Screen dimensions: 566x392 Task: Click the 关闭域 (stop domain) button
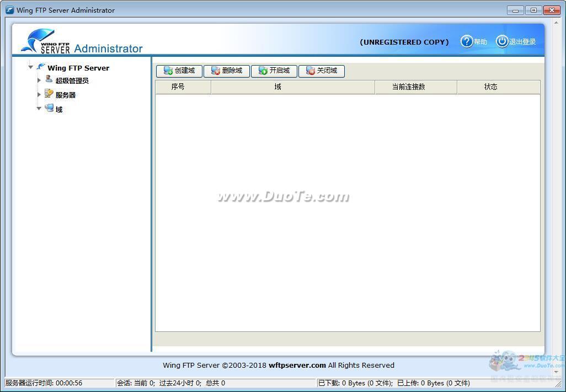[322, 71]
